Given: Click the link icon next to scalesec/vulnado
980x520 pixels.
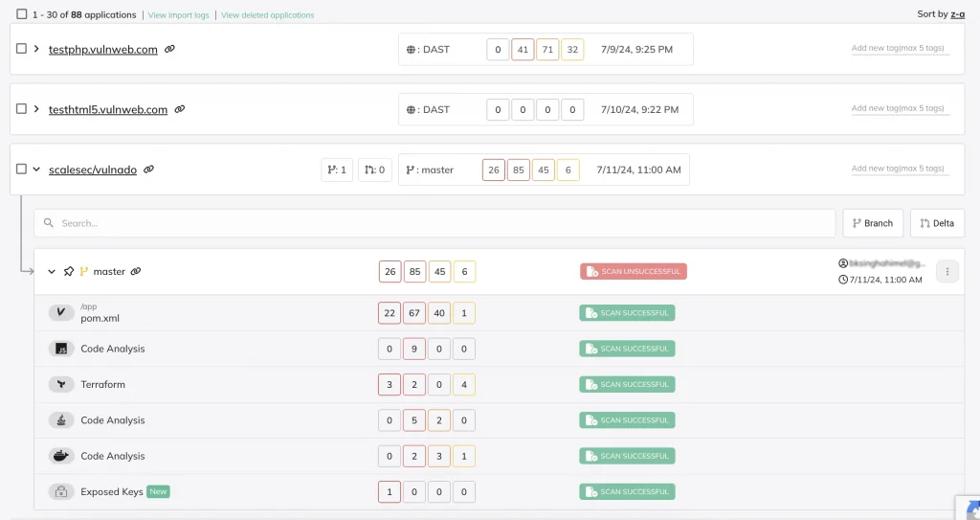Looking at the screenshot, I should tap(148, 170).
